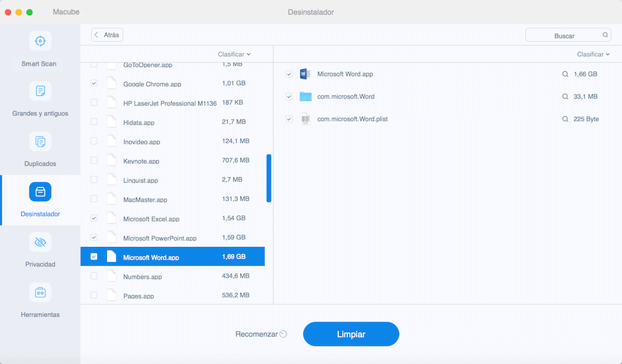Uncheck com.microsoft.Word folder checkbox in details

(x=289, y=96)
